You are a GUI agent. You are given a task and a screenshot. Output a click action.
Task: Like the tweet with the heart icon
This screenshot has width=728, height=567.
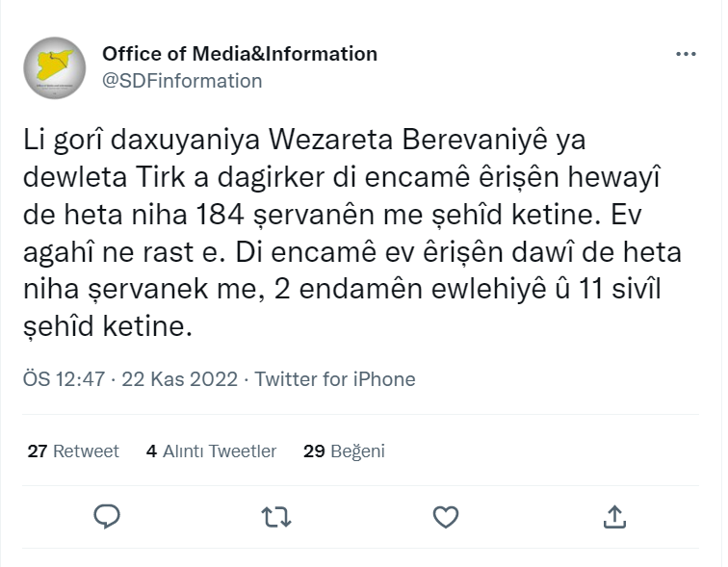pyautogui.click(x=445, y=517)
